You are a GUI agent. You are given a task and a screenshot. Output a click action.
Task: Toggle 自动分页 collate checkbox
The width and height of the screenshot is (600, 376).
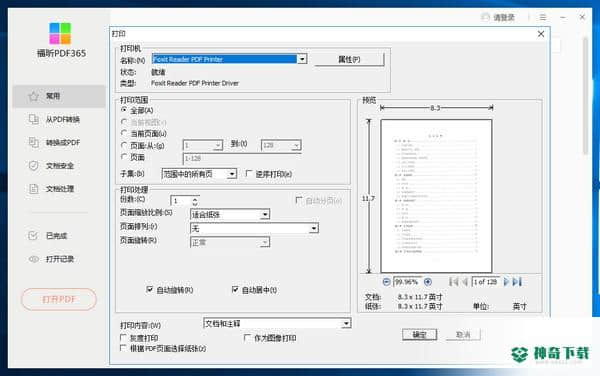click(299, 200)
